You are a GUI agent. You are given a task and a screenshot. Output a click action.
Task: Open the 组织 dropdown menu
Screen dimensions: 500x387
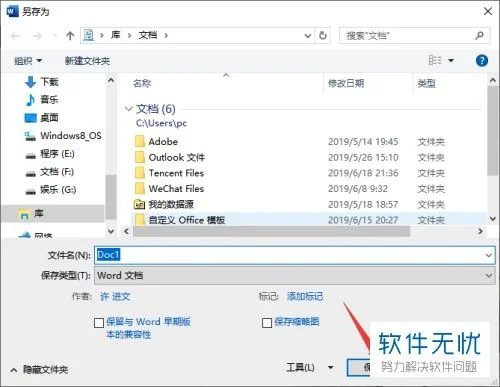pos(28,61)
